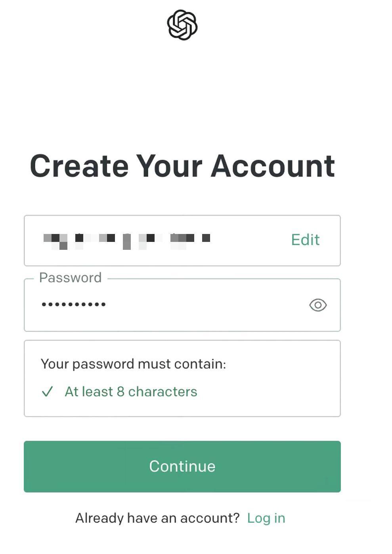Click the word Create in the heading
The width and height of the screenshot is (392, 554).
click(79, 166)
